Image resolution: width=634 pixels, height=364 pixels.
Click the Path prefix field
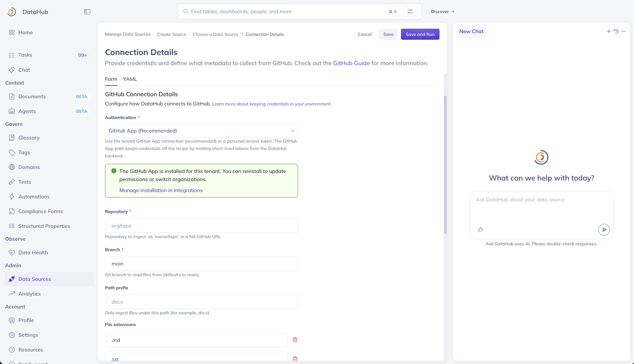point(202,302)
